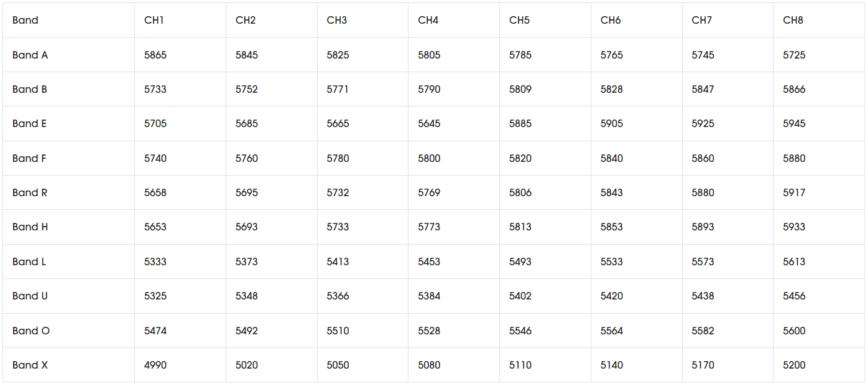
Task: Select Band X CH1 value 4990
Action: pos(155,365)
